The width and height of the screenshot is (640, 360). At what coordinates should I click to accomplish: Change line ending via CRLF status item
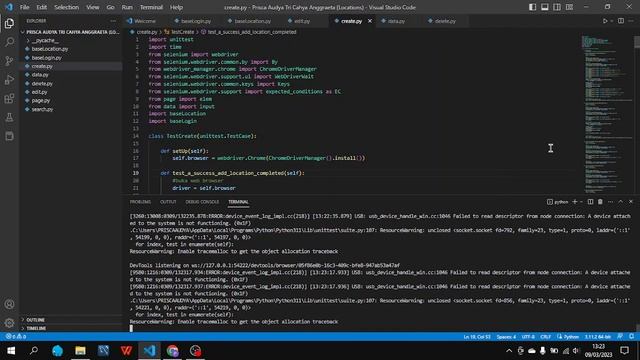(x=545, y=337)
